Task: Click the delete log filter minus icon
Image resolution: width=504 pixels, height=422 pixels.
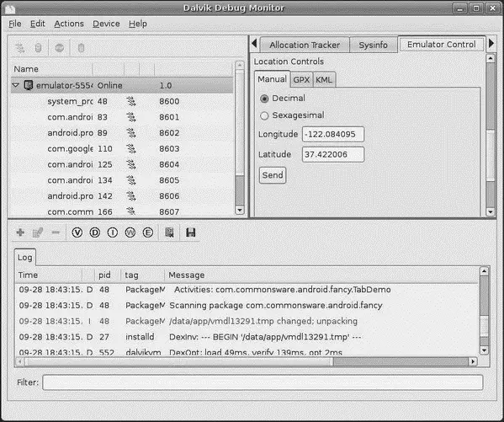Action: pos(56,232)
